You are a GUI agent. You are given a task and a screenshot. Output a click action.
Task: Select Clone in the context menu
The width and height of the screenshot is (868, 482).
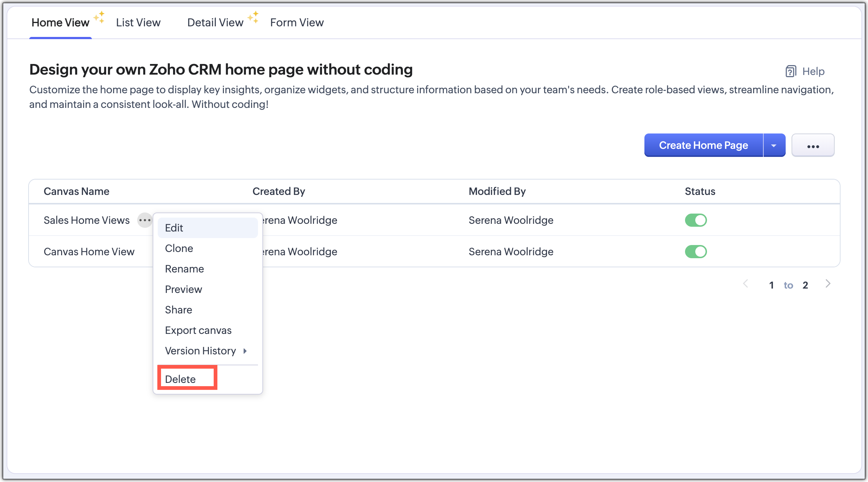pos(179,248)
